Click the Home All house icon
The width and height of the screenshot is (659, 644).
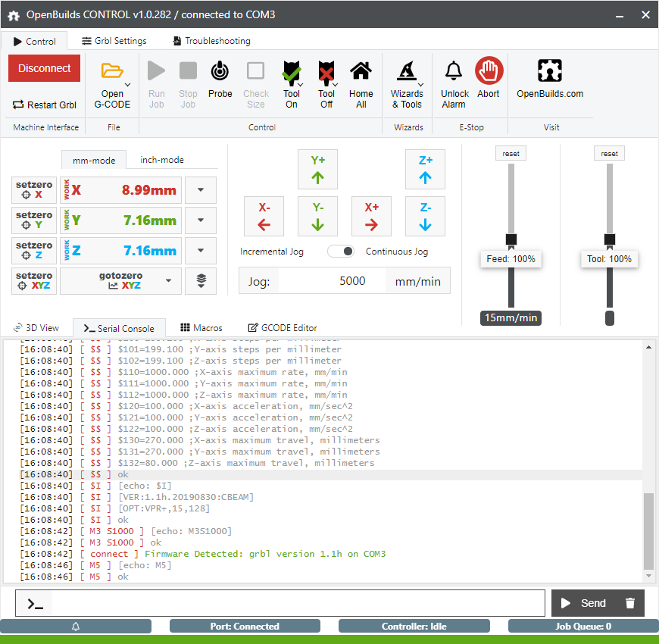click(x=361, y=72)
